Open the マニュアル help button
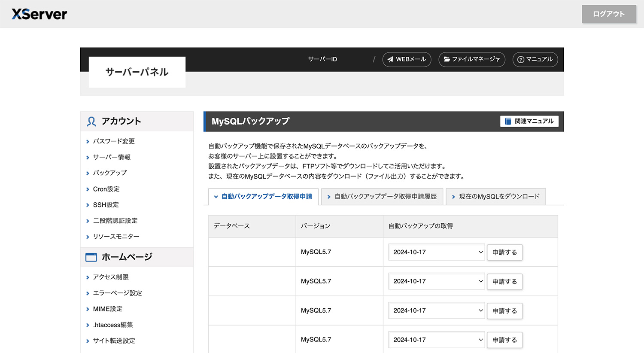644x353 pixels. point(535,59)
